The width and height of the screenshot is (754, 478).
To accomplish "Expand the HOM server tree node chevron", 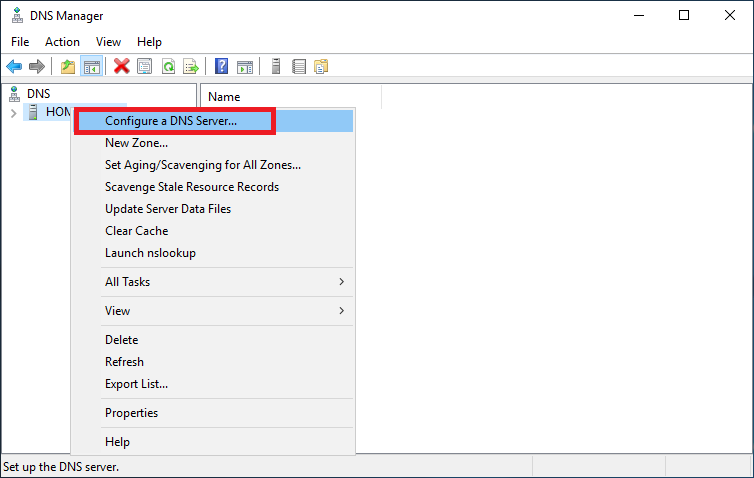I will coord(13,113).
